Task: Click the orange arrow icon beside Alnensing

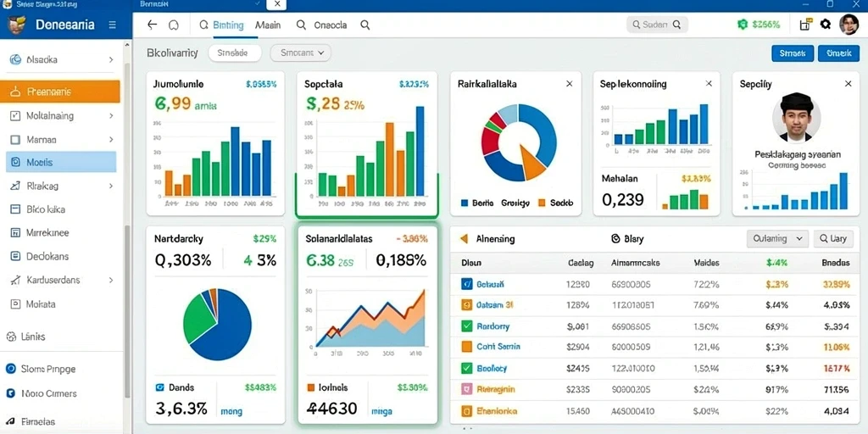Action: pos(465,238)
